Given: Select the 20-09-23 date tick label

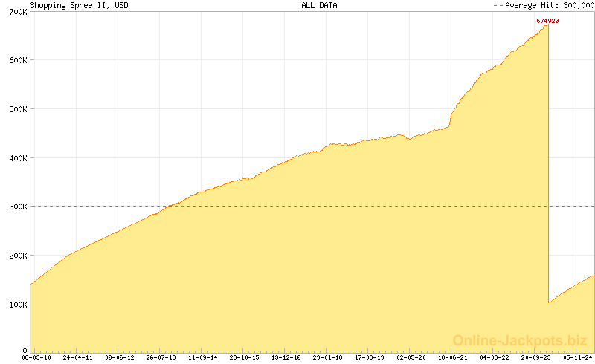Looking at the screenshot, I should (x=536, y=357).
